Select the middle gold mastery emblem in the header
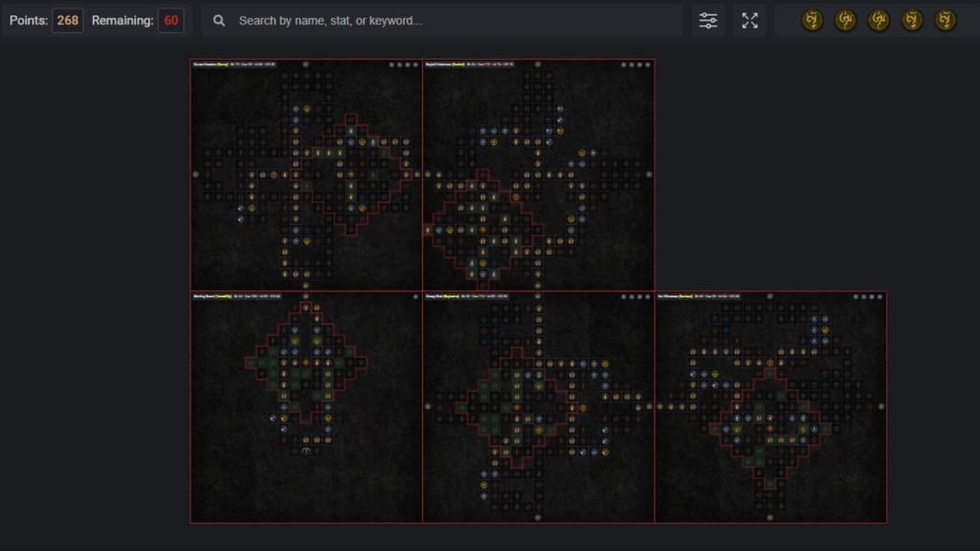 [x=879, y=20]
